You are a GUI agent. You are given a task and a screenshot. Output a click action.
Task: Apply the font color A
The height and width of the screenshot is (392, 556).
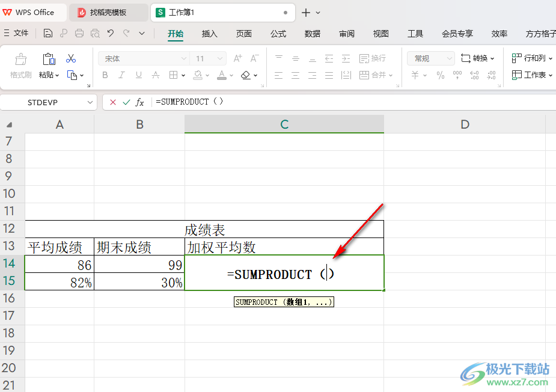pyautogui.click(x=222, y=75)
